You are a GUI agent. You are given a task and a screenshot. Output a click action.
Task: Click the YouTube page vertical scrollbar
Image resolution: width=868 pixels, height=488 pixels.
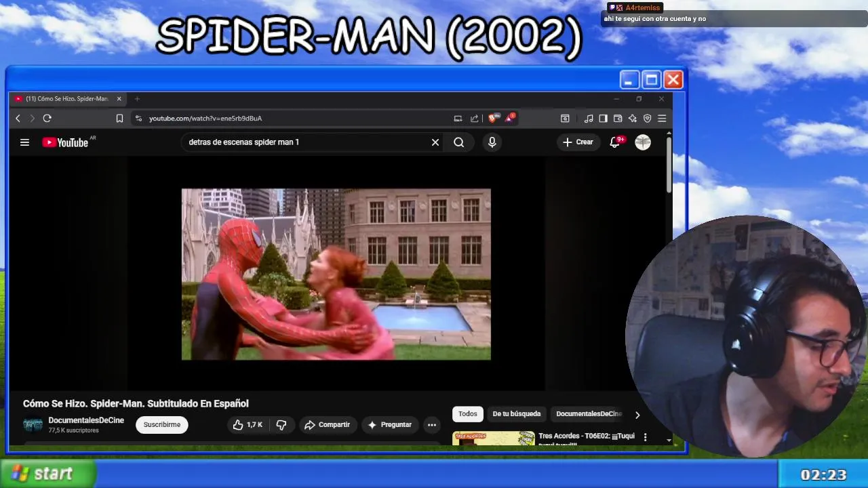[669, 165]
